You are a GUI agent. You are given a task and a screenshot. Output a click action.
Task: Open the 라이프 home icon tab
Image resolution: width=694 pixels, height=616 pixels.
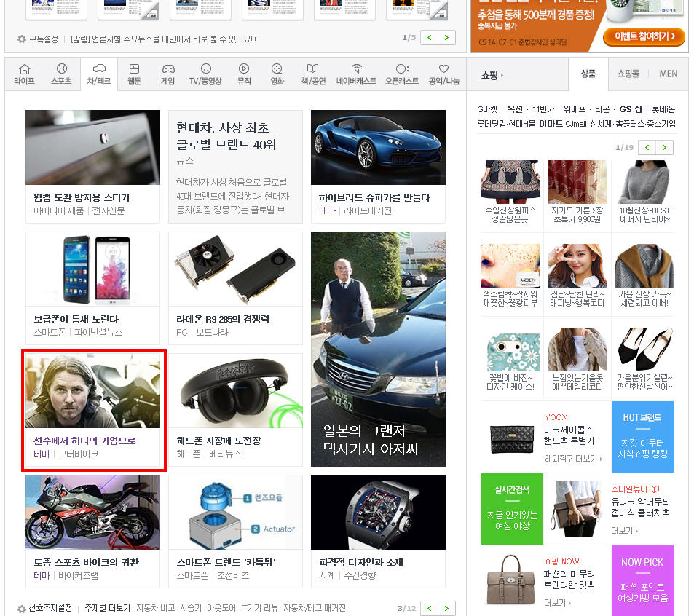[24, 74]
